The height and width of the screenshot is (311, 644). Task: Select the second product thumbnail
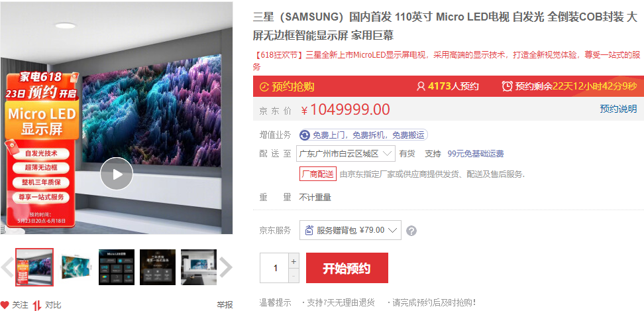[75, 267]
